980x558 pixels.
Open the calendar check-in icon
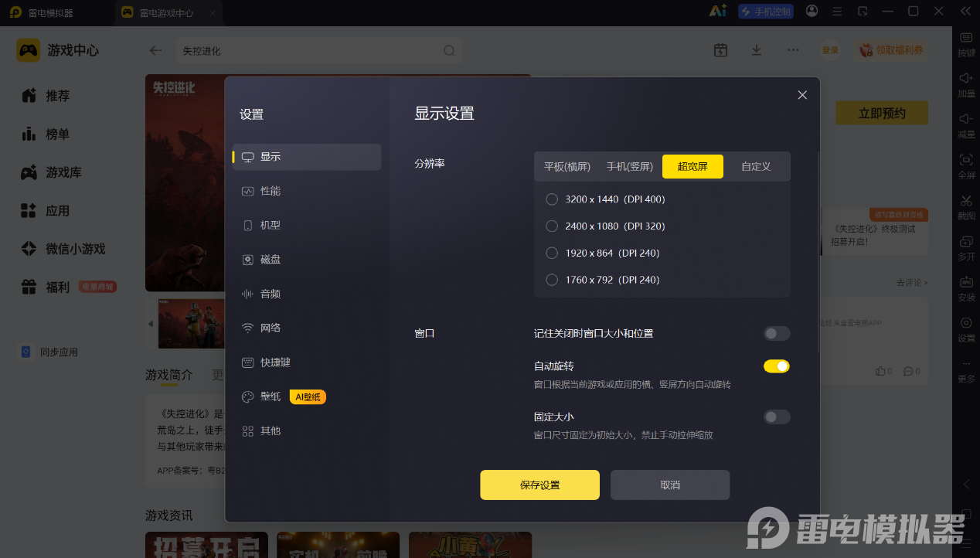tap(720, 49)
